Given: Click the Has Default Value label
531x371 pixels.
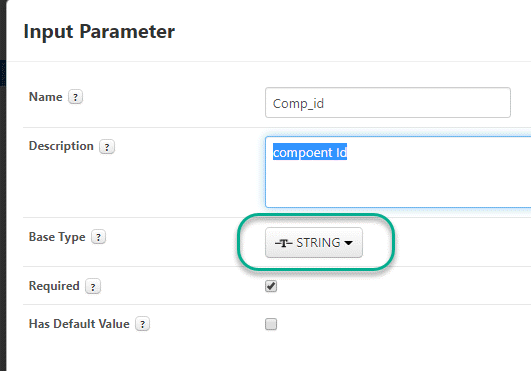Looking at the screenshot, I should click(79, 324).
